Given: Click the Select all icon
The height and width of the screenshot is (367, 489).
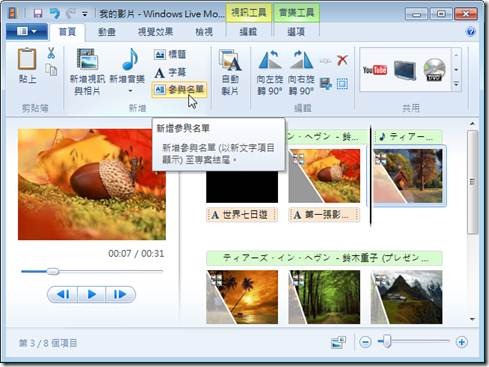Looking at the screenshot, I should pos(342,83).
